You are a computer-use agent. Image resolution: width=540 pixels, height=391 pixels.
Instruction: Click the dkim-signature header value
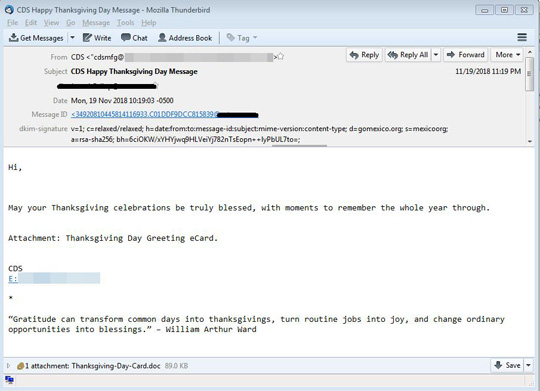click(259, 134)
